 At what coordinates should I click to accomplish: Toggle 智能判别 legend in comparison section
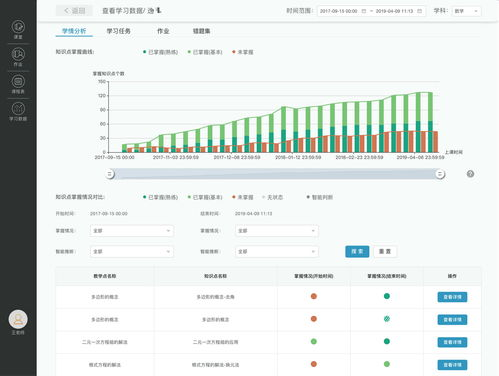tap(319, 197)
